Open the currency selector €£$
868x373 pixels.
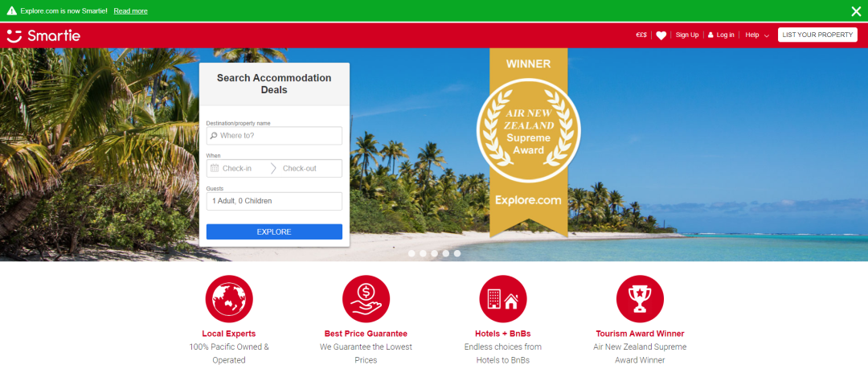641,35
